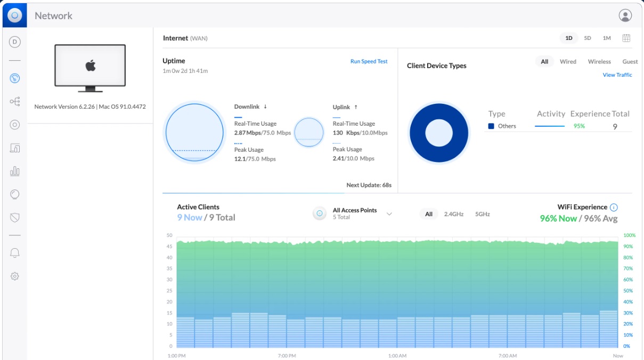The height and width of the screenshot is (360, 644).
Task: Open the site switcher D icon
Action: pos(15,42)
